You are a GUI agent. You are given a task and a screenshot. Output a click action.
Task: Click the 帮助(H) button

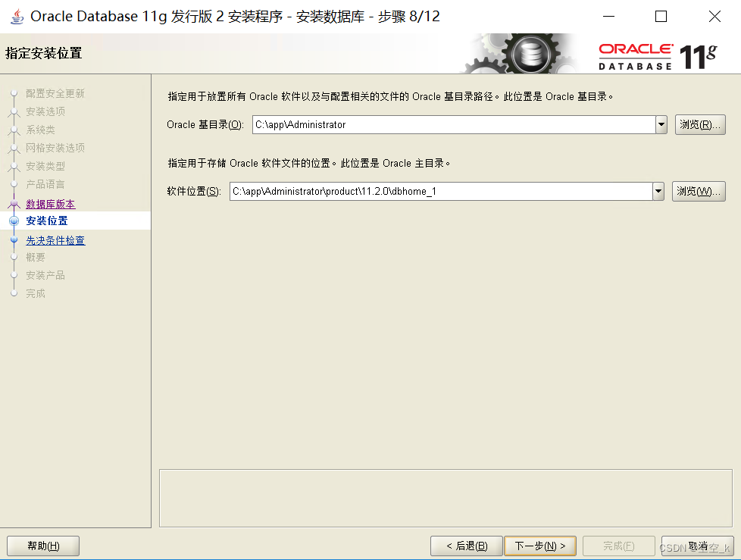click(x=43, y=546)
